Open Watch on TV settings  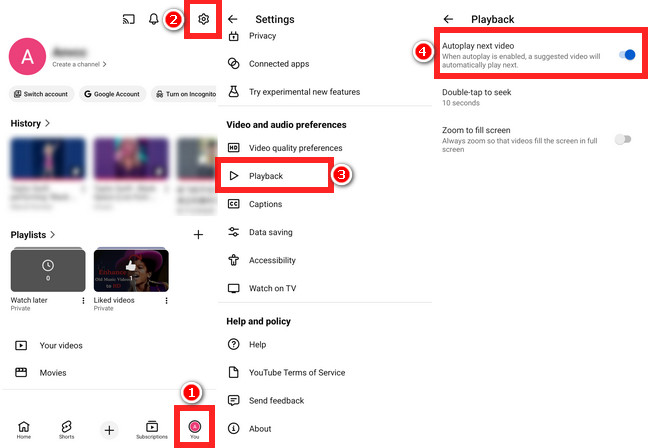325,288
